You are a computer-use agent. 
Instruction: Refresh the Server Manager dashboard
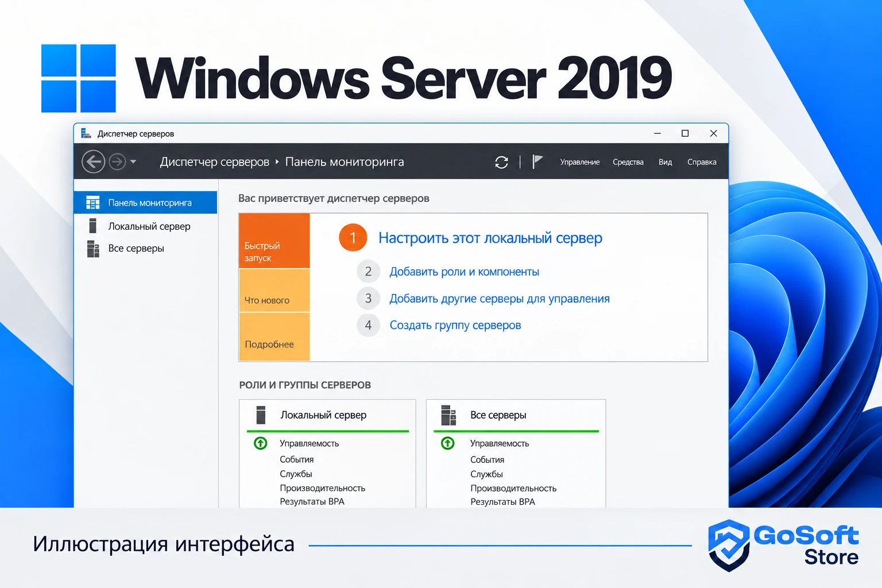coord(501,163)
